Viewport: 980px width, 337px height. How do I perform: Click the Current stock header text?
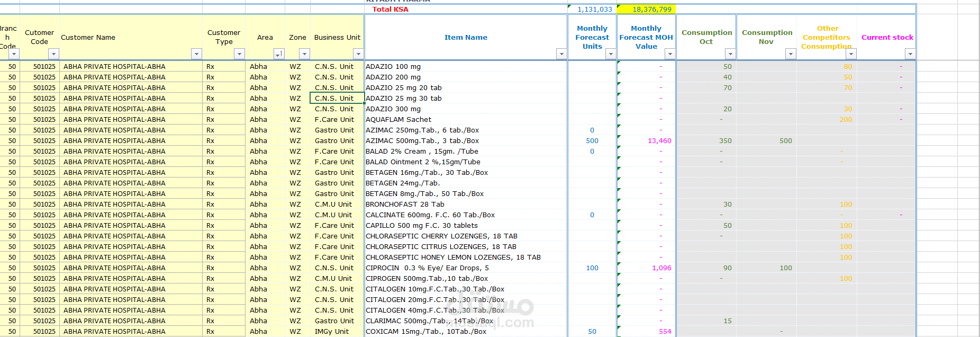[x=887, y=37]
